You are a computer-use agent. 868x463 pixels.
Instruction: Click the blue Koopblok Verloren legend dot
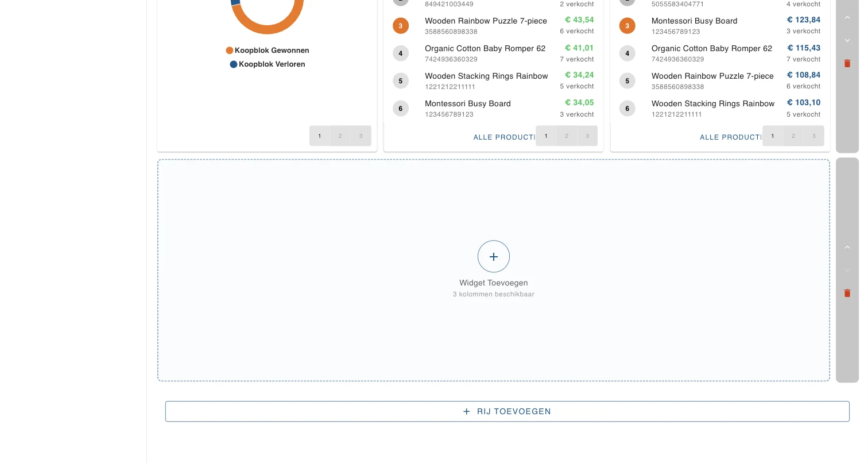coord(234,64)
